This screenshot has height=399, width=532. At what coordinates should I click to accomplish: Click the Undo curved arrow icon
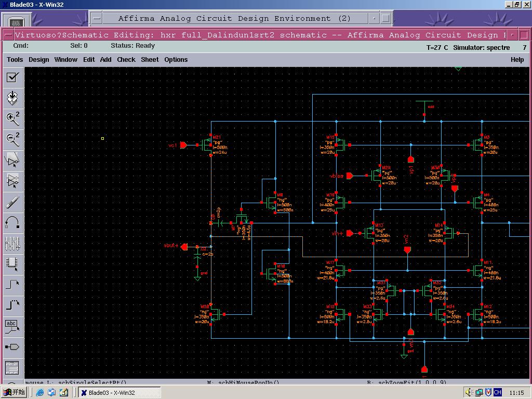click(12, 222)
